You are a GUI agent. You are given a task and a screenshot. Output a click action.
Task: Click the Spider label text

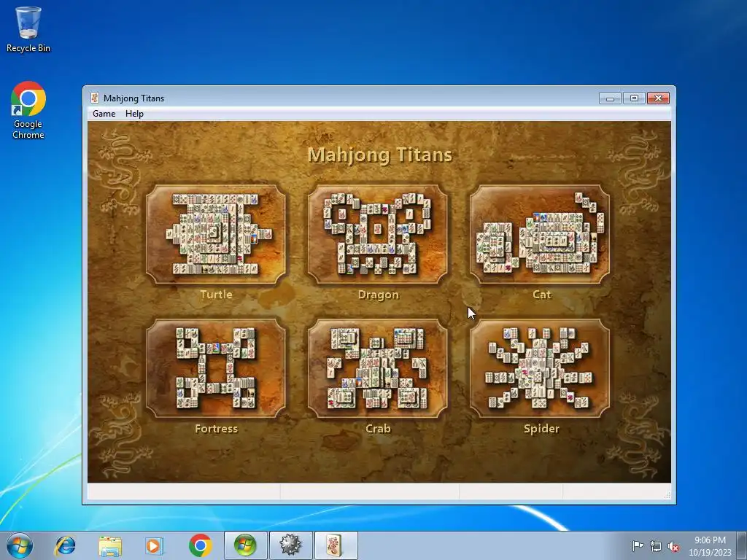(x=542, y=429)
